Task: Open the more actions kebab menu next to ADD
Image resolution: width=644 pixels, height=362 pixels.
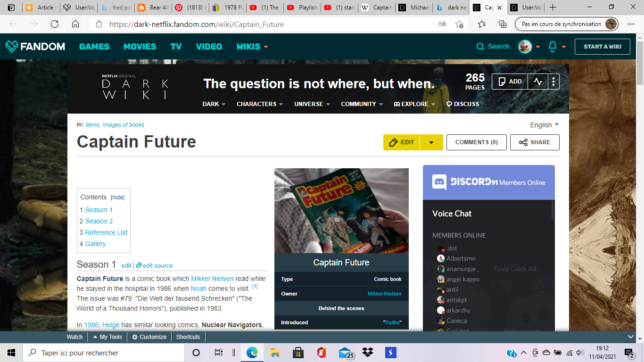Action: pos(553,82)
